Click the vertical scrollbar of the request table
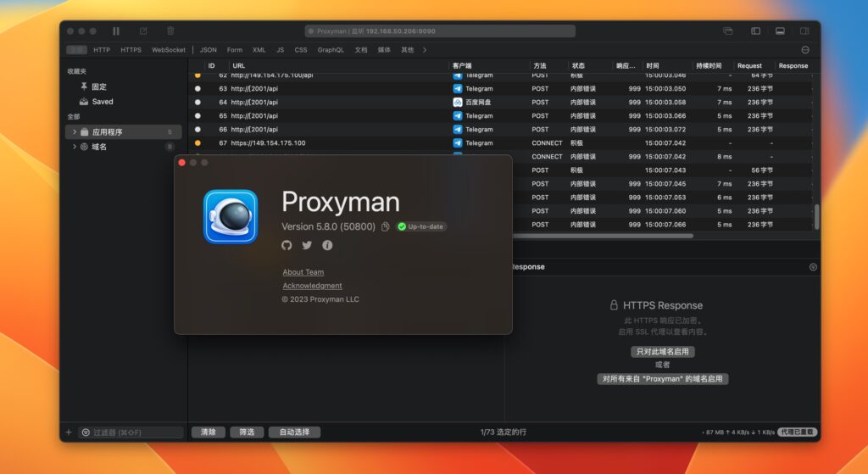Screen dimensions: 868x474 pyautogui.click(x=816, y=216)
